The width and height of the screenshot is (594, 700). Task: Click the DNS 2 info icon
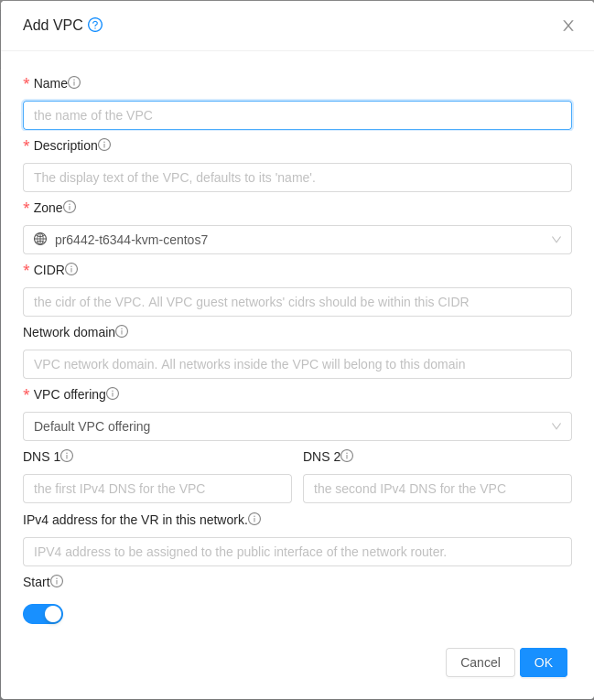pyautogui.click(x=347, y=456)
